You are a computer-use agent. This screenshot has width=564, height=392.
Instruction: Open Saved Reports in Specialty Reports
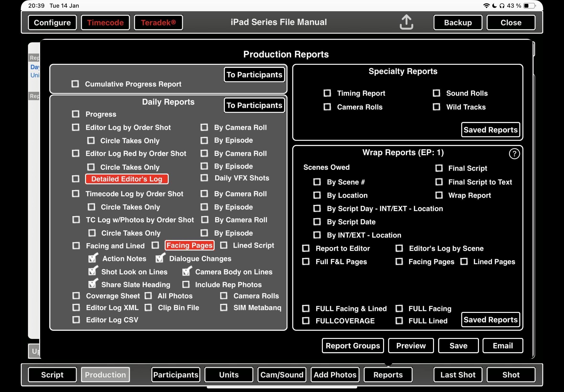pos(490,130)
